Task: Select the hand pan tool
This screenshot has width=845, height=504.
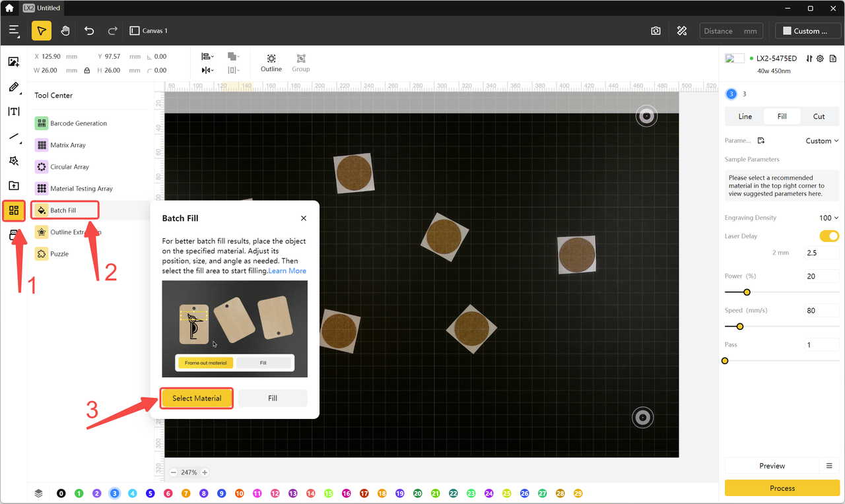Action: tap(65, 31)
